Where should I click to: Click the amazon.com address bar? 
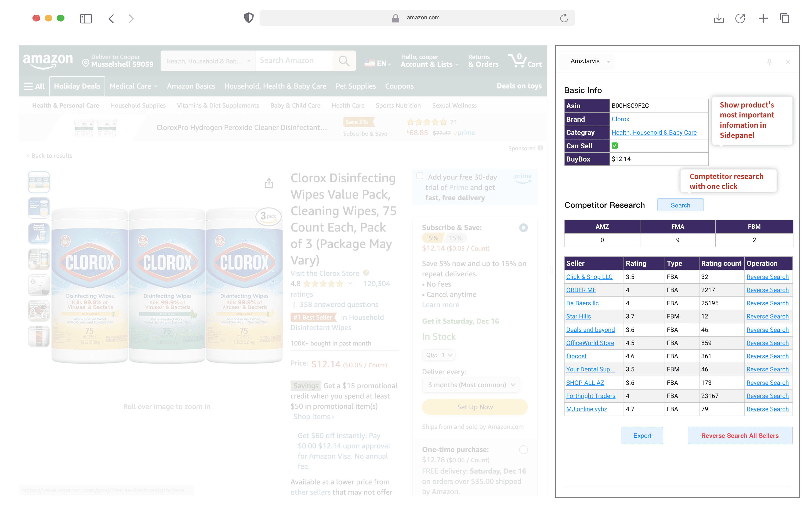[417, 18]
